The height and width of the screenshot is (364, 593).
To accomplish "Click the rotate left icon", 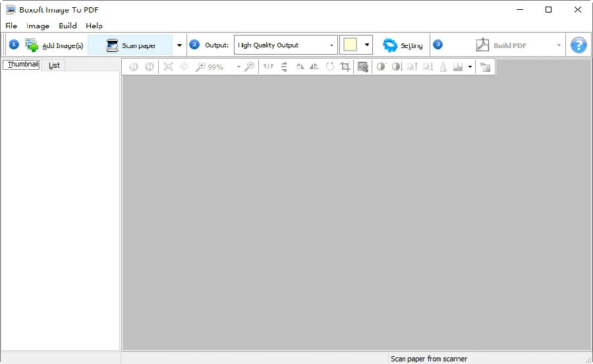I will pyautogui.click(x=300, y=66).
